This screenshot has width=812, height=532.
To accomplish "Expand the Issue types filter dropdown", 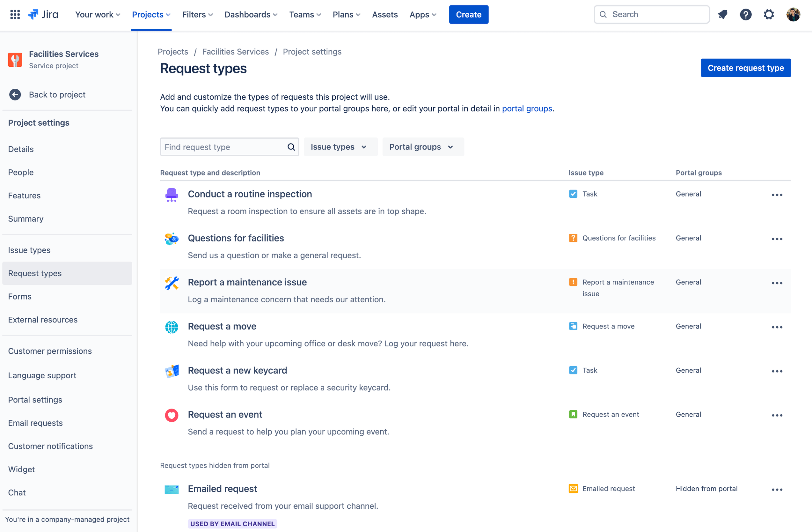I will (339, 147).
